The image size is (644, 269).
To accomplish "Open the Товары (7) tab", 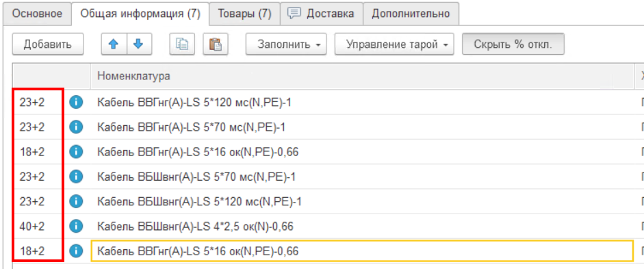I will (244, 14).
